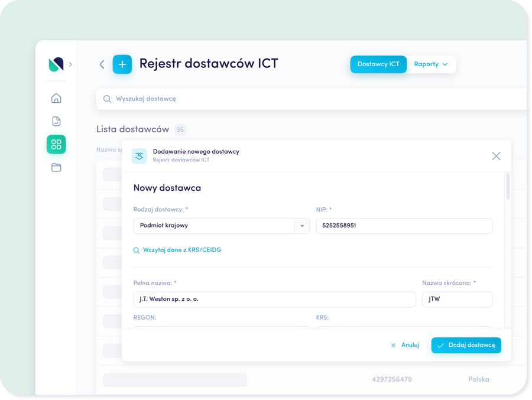Expand the sidebar with the chevron arrow
532x400 pixels.
point(70,64)
